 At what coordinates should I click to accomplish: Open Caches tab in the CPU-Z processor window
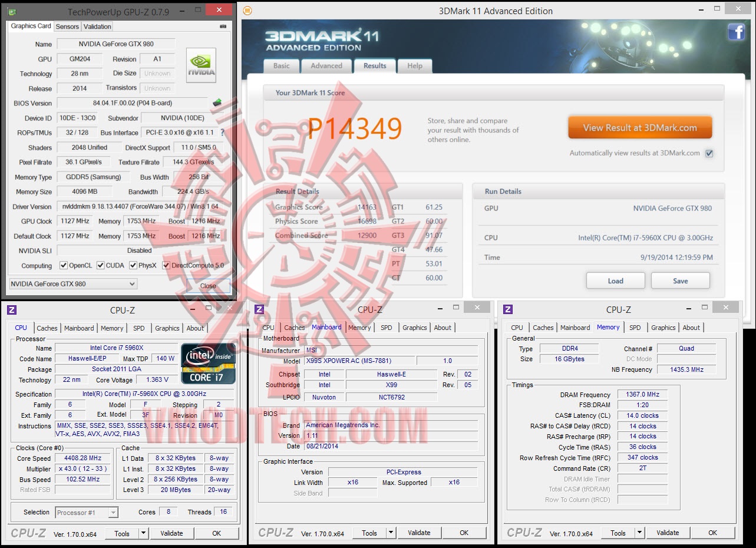(x=47, y=328)
